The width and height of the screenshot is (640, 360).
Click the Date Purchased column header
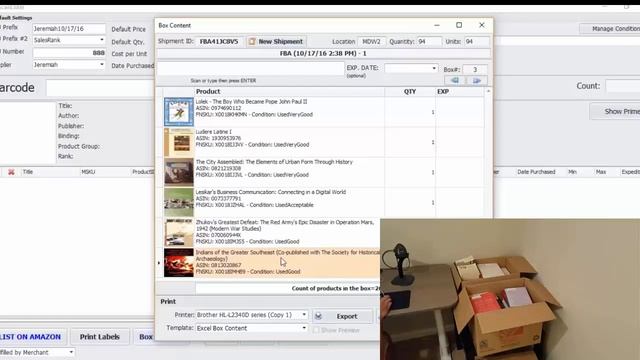pos(536,172)
